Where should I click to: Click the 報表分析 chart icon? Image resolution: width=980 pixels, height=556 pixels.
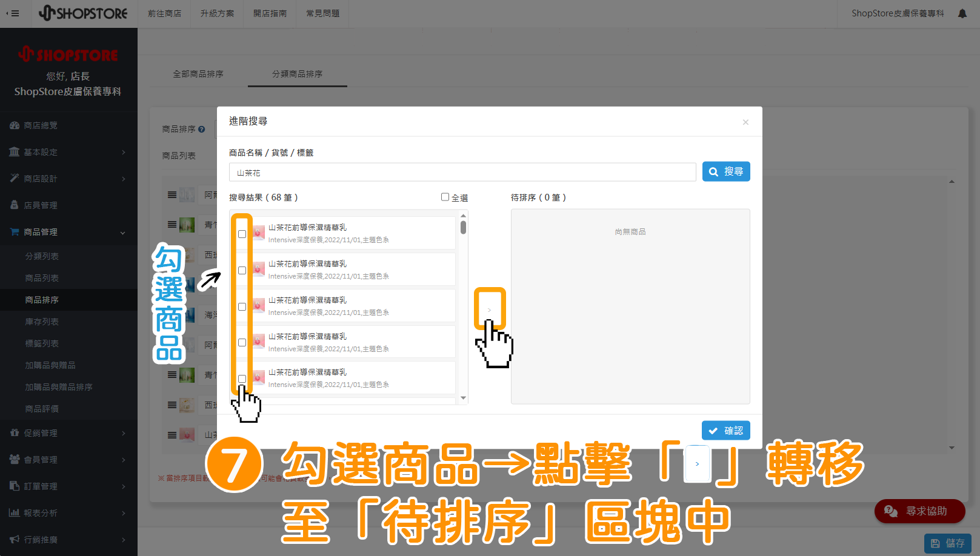[x=15, y=512]
